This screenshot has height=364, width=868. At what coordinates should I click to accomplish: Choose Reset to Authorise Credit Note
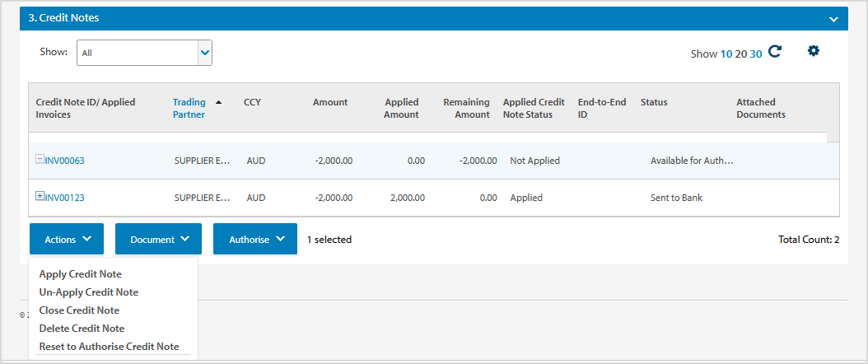pyautogui.click(x=109, y=347)
